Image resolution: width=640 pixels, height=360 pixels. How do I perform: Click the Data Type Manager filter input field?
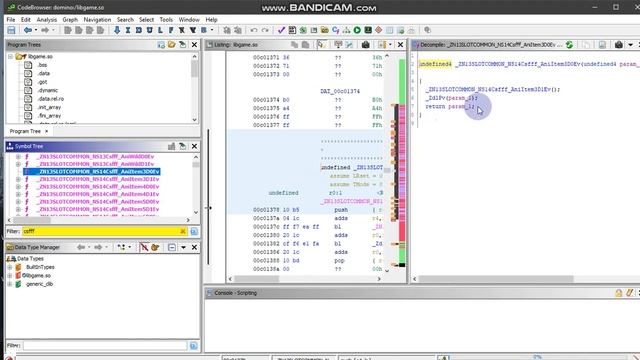pos(105,346)
